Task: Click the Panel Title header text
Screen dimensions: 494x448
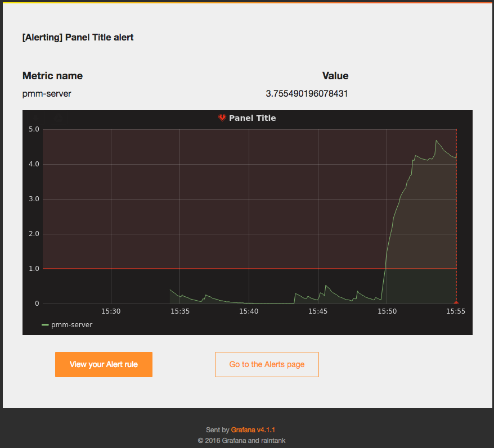Action: (x=253, y=118)
